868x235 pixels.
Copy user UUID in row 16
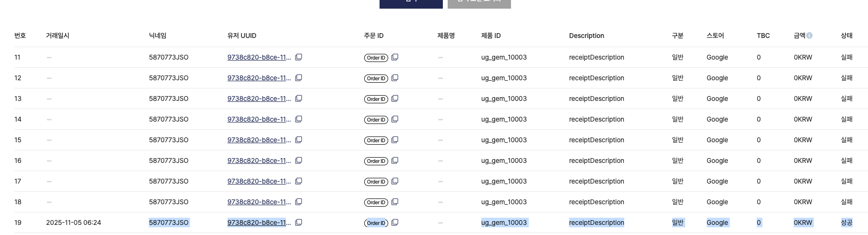[x=298, y=161]
